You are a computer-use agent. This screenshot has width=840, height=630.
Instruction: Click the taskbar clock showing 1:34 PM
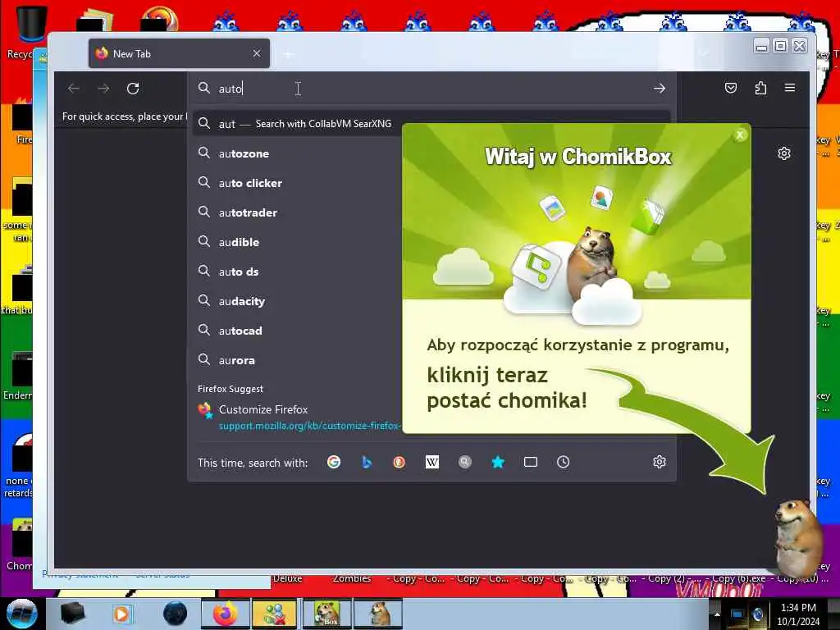(x=798, y=614)
